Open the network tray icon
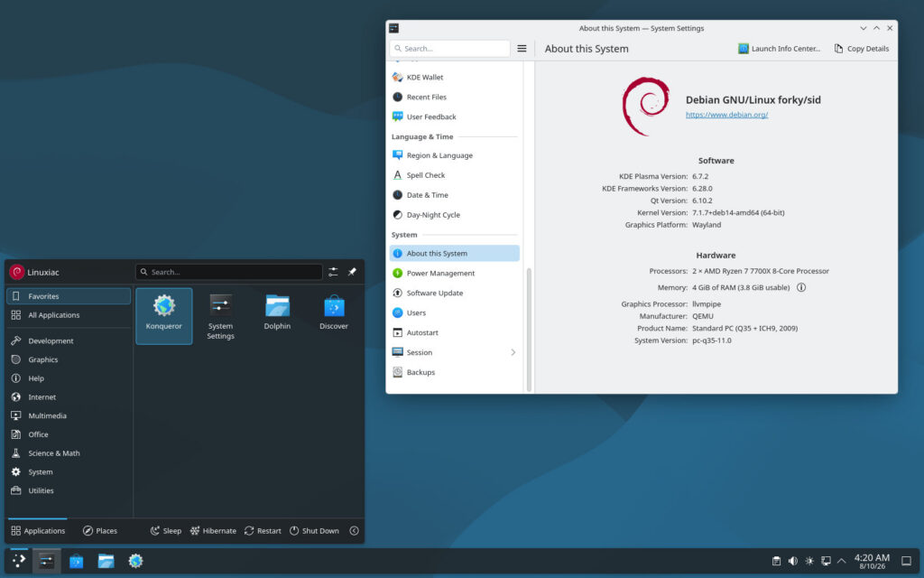The image size is (924, 578). point(827,561)
